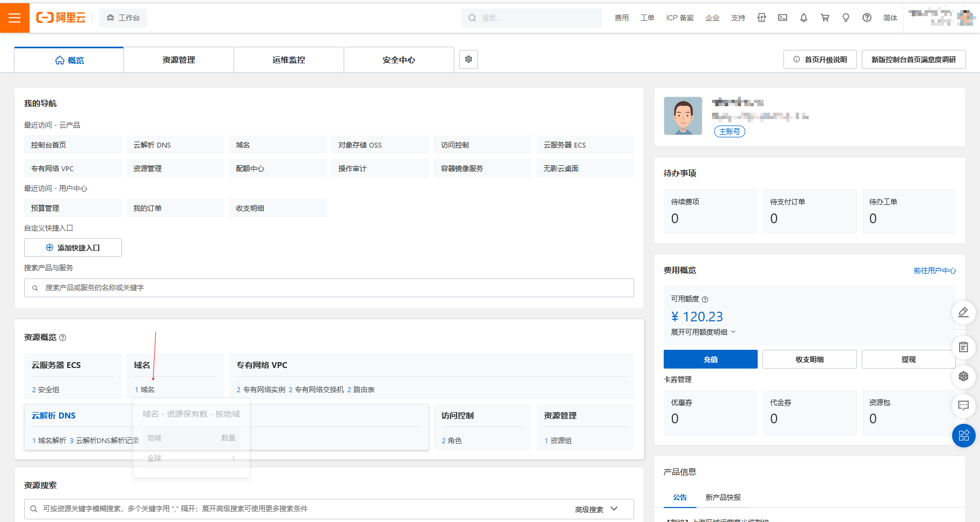Open 待办工单 count card
980x522 pixels.
coord(909,211)
